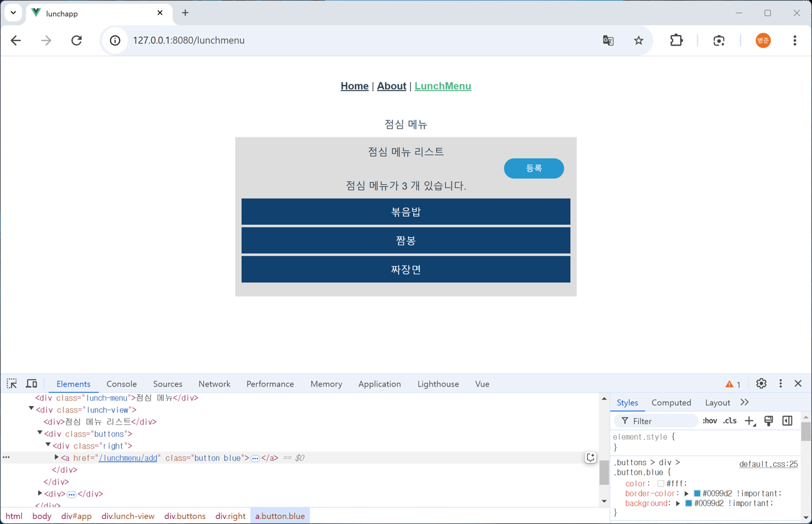812x524 pixels.
Task: Bookmark this page with the star icon
Action: tap(638, 41)
